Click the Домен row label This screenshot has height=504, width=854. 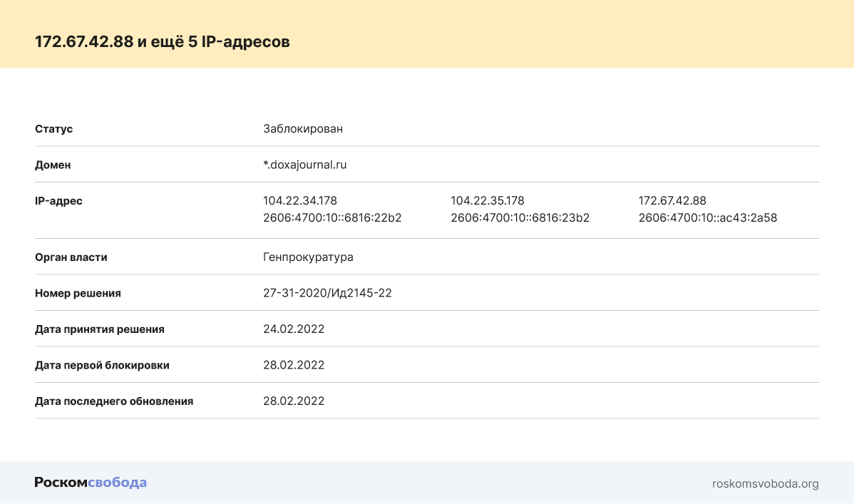(53, 165)
